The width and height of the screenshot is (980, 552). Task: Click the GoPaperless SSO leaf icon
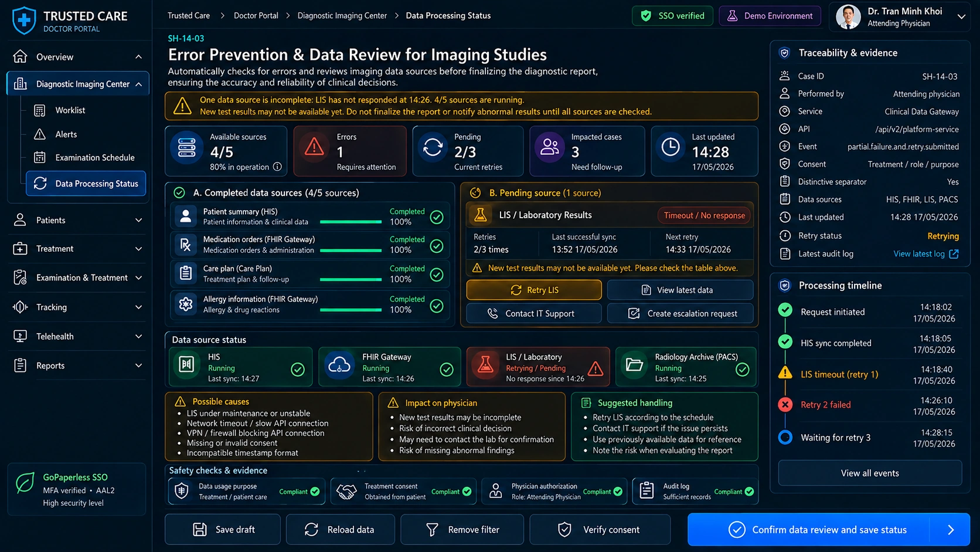coord(25,483)
